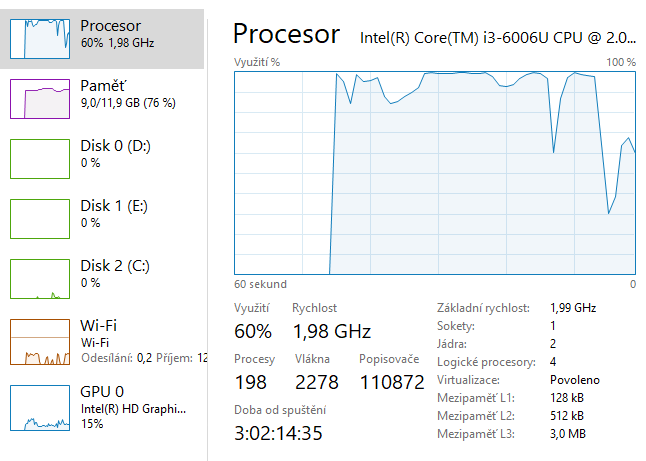Open the GPU 0 graph thumbnail

click(40, 407)
